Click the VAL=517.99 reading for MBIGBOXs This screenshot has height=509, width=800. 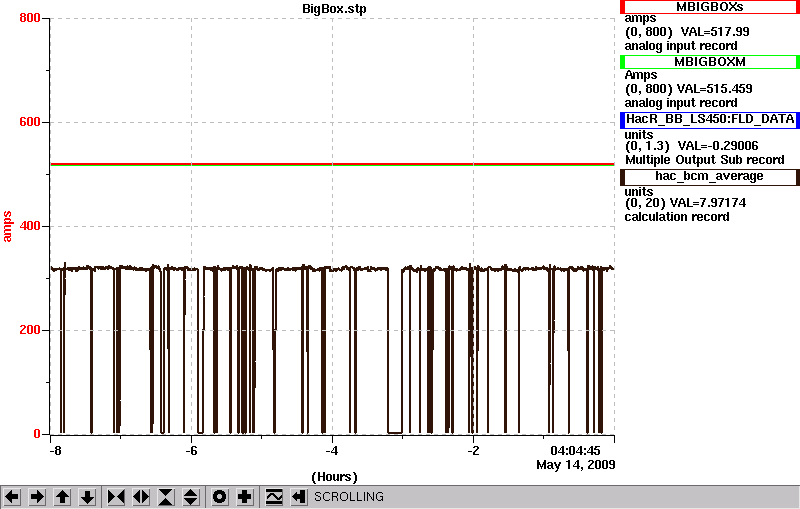(x=715, y=32)
